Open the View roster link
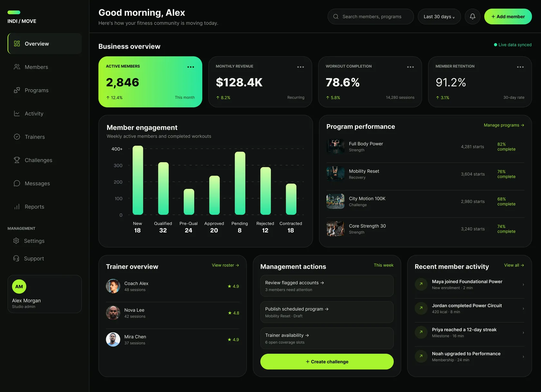541x392 pixels. coord(225,265)
